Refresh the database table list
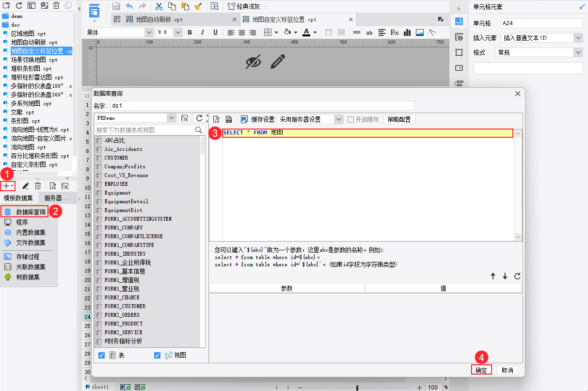Image resolution: width=588 pixels, height=391 pixels. click(x=199, y=118)
